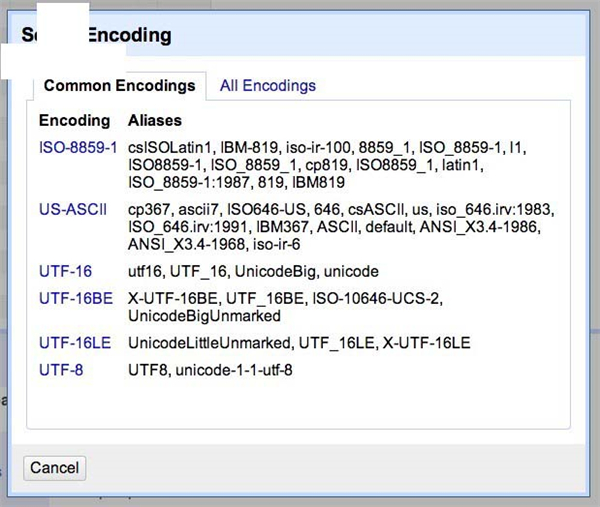Click the utf16 alias text
Viewport: 600px width, 507px height.
146,271
